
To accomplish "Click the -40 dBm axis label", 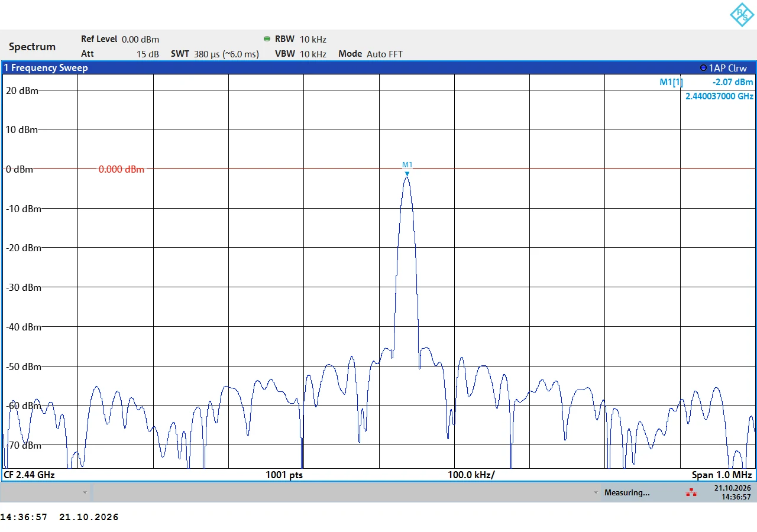I will (23, 327).
